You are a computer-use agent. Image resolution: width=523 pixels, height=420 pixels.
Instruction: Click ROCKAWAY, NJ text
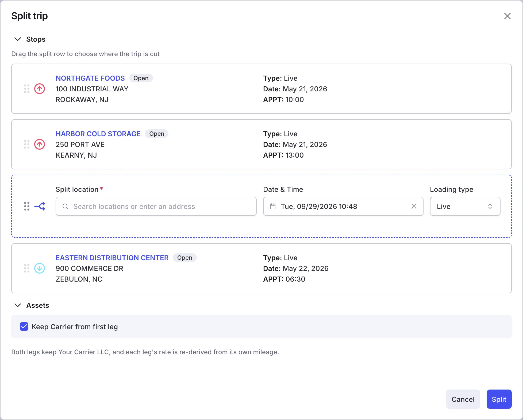pos(82,100)
